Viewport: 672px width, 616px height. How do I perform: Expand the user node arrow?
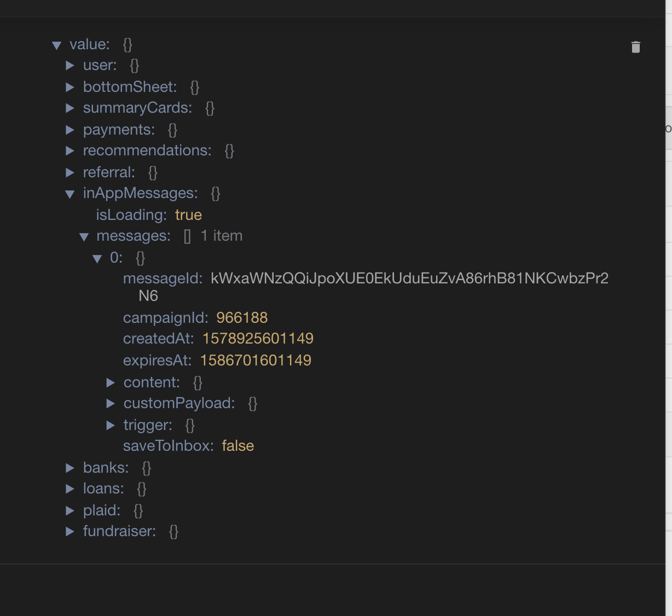70,66
